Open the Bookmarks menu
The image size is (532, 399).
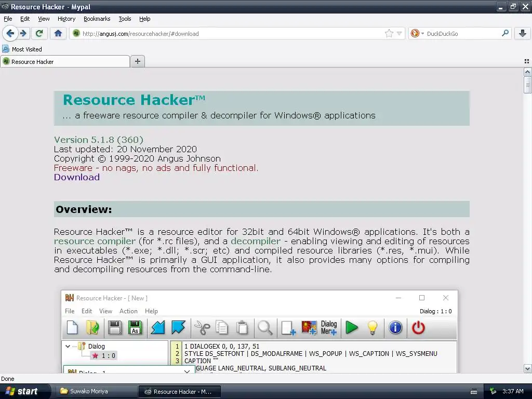click(x=97, y=19)
